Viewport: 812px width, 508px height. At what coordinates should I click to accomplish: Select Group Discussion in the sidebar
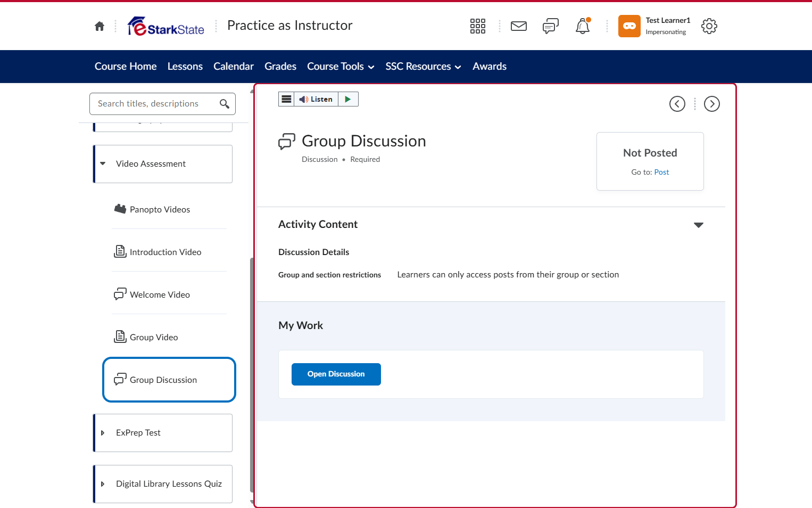169,380
